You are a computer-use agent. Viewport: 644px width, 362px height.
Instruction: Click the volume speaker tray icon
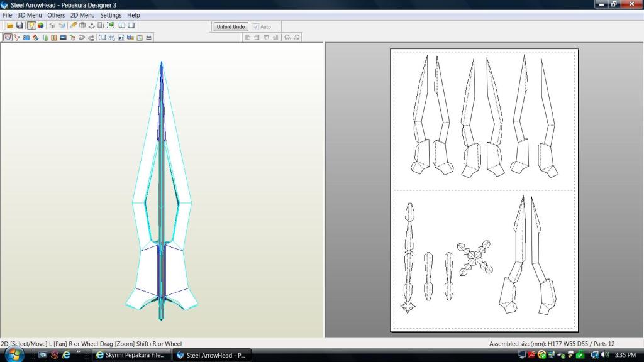tap(604, 355)
